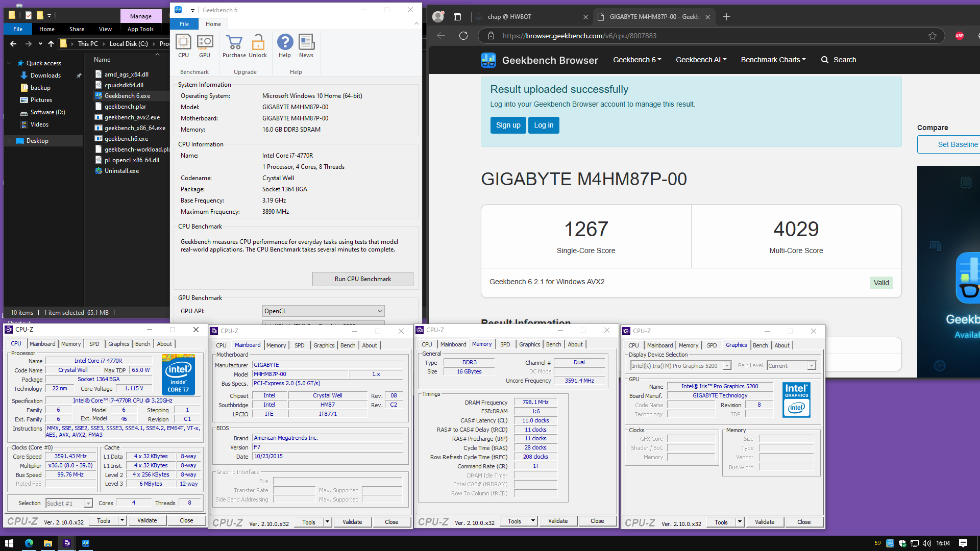Open SPD tab in CPU-Z Memory window
Image resolution: width=980 pixels, height=551 pixels.
coord(505,344)
